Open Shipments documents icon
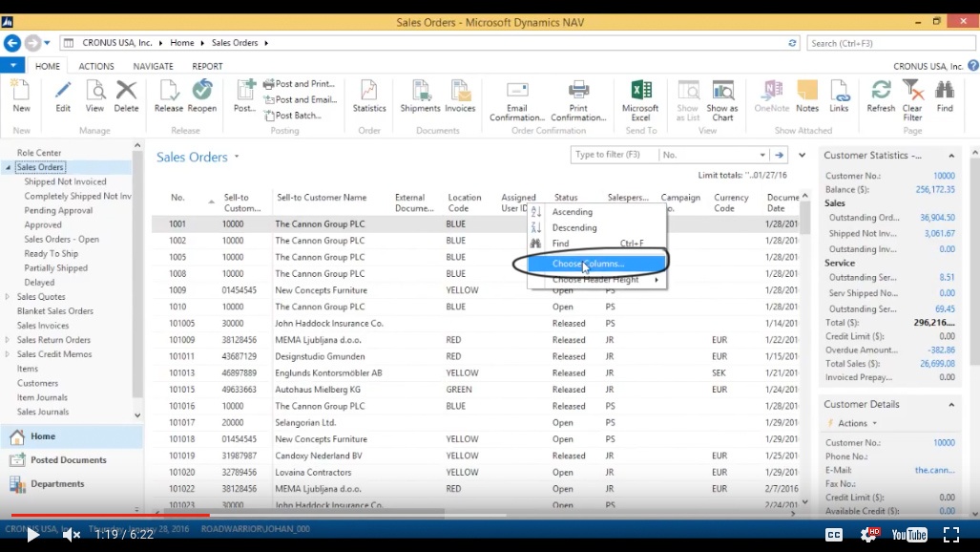The width and height of the screenshot is (980, 552). click(420, 91)
